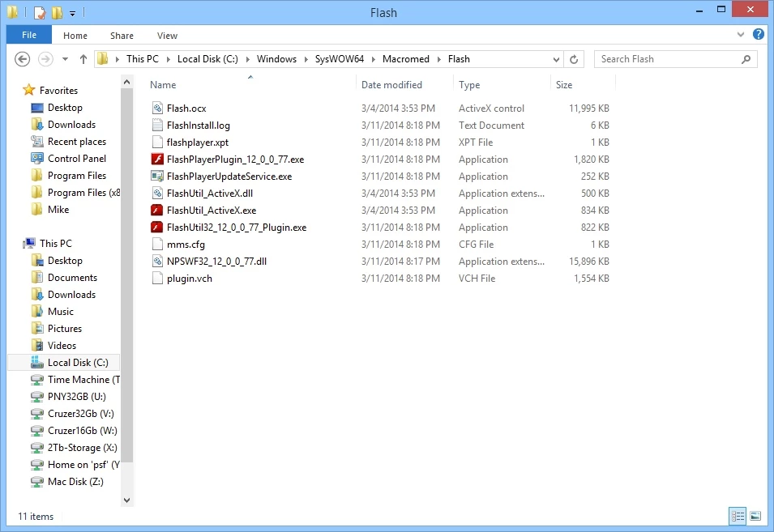Select Favorites star heading
The image size is (774, 532).
point(51,90)
